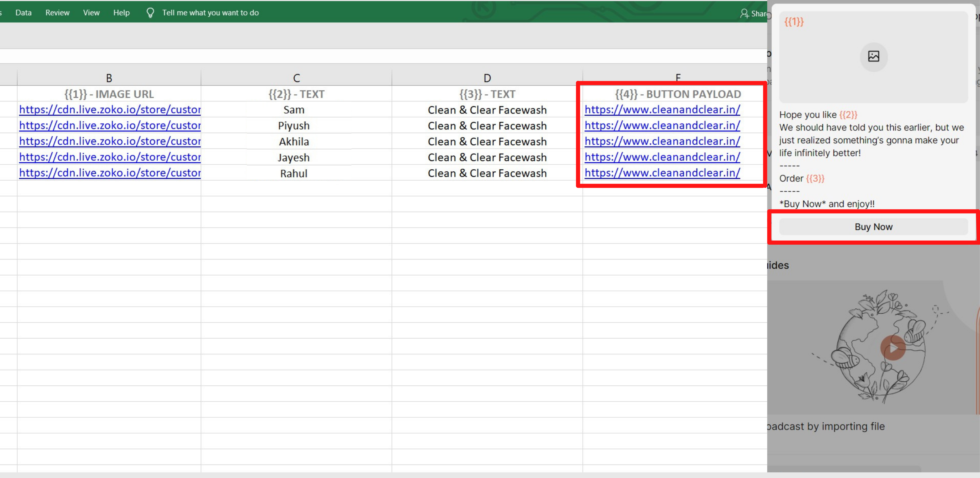Image resolution: width=980 pixels, height=478 pixels.
Task: Select the cell containing Rahul
Action: tap(296, 173)
